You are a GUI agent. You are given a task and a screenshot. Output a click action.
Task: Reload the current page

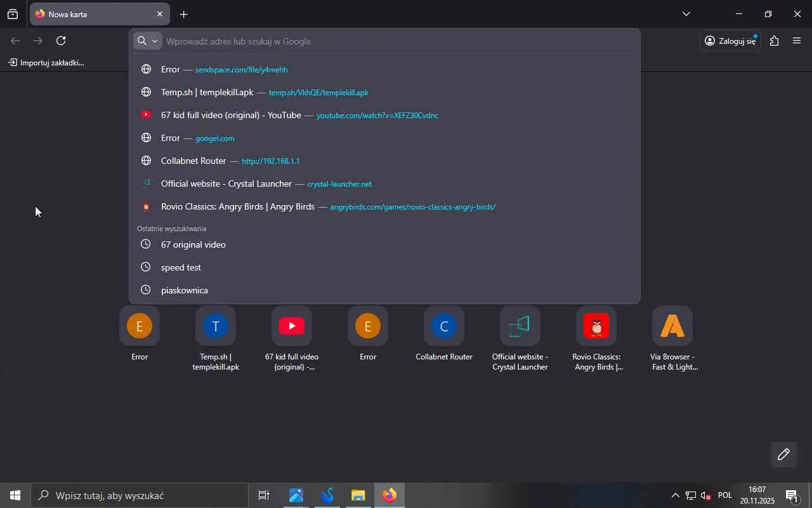click(61, 41)
